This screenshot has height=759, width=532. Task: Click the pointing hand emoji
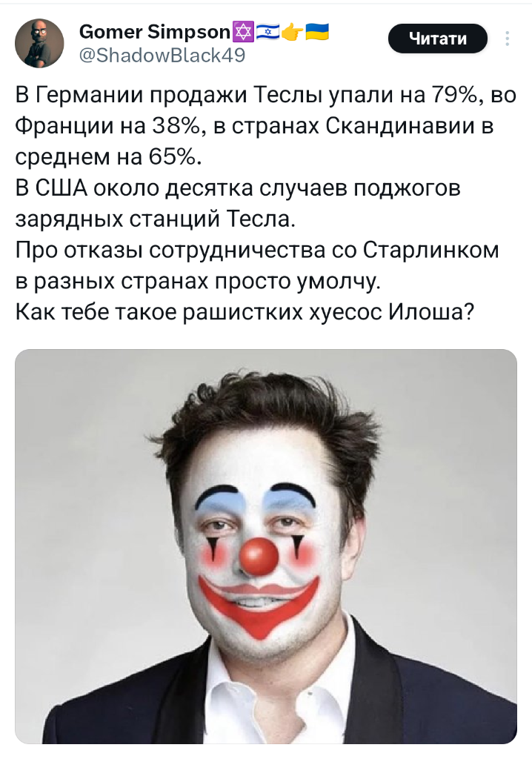coord(292,31)
